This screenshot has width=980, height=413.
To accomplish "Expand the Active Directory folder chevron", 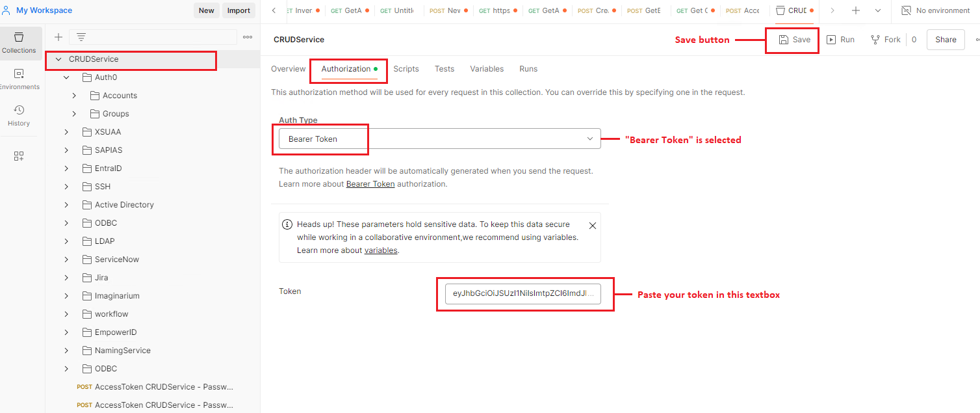I will [66, 205].
